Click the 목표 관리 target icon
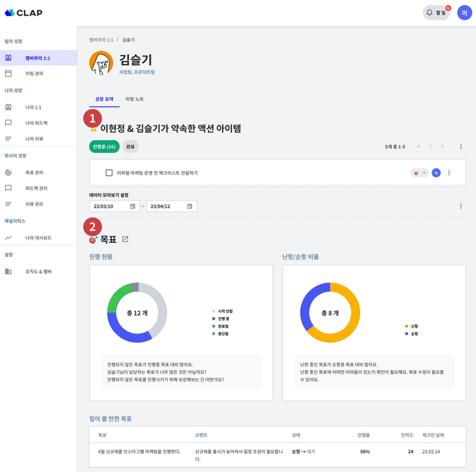Screen dimensions: 476x472 (9, 172)
